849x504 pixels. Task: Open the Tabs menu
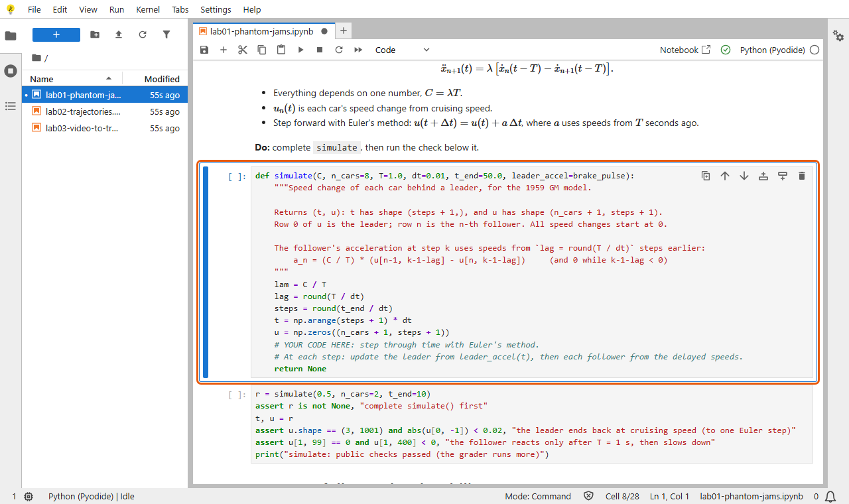180,10
